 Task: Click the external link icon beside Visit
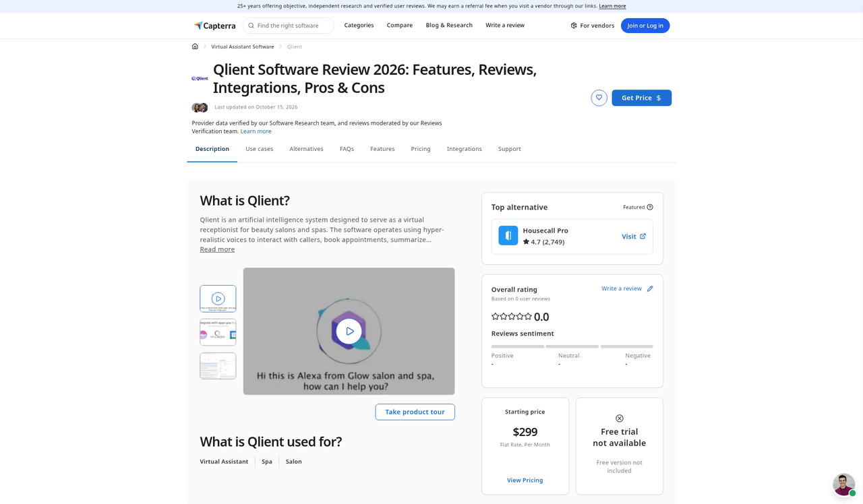[x=643, y=237]
